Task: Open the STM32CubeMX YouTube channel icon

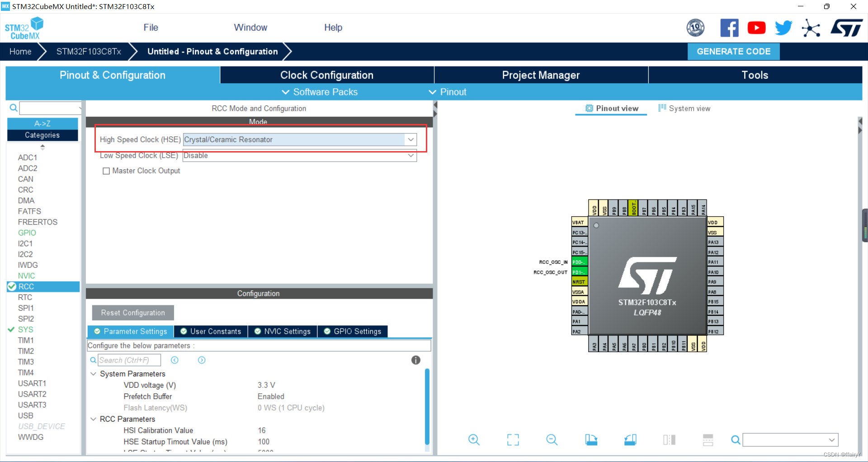Action: pyautogui.click(x=756, y=28)
